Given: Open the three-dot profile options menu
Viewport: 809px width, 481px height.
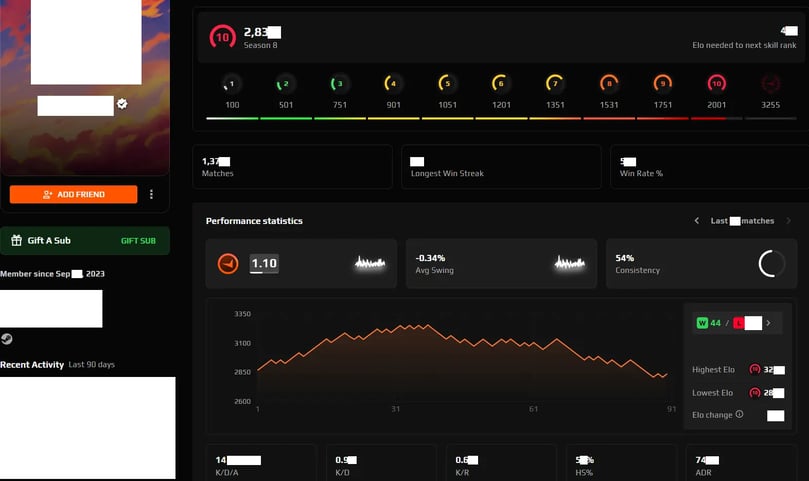Looking at the screenshot, I should [x=151, y=194].
